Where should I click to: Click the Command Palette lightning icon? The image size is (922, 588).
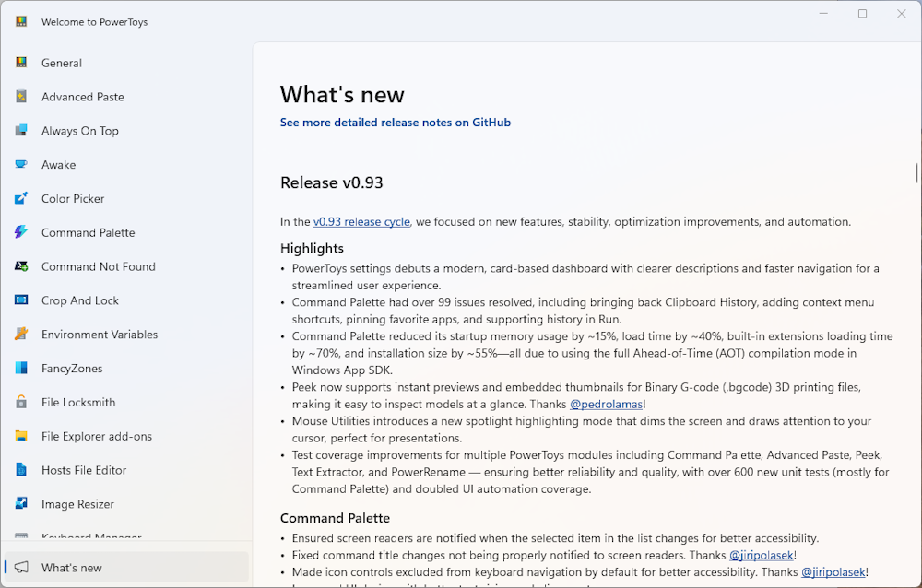click(x=21, y=232)
